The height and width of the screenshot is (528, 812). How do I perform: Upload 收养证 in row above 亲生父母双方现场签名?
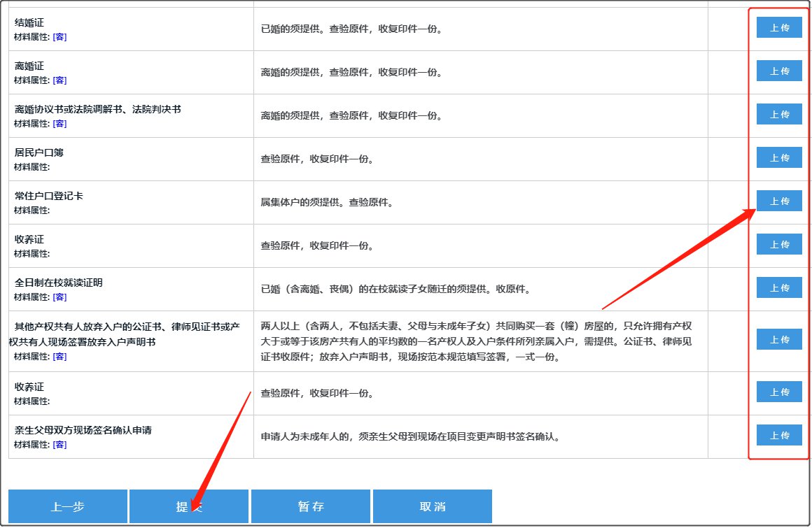pyautogui.click(x=779, y=392)
